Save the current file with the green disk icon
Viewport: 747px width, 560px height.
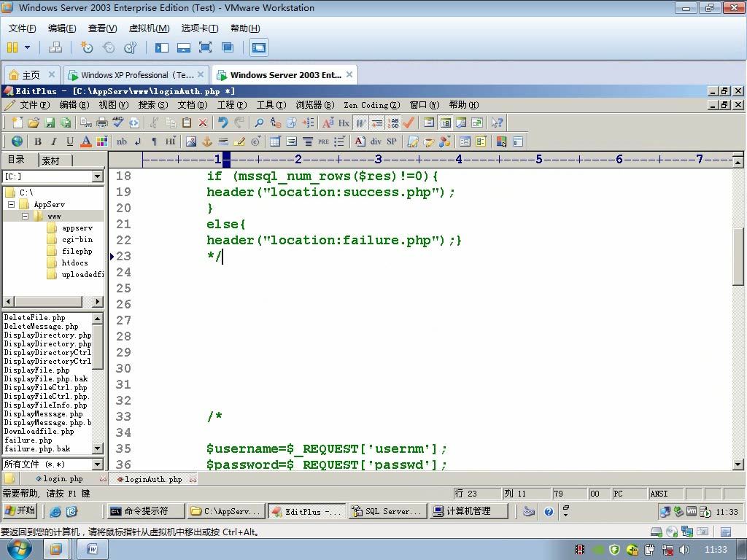[50, 122]
